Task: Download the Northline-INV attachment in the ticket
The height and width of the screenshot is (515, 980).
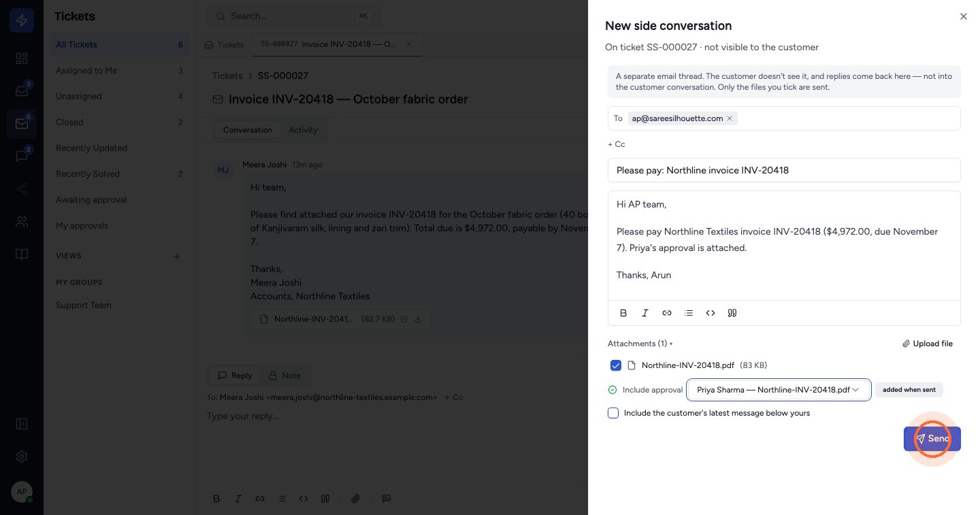Action: (418, 318)
